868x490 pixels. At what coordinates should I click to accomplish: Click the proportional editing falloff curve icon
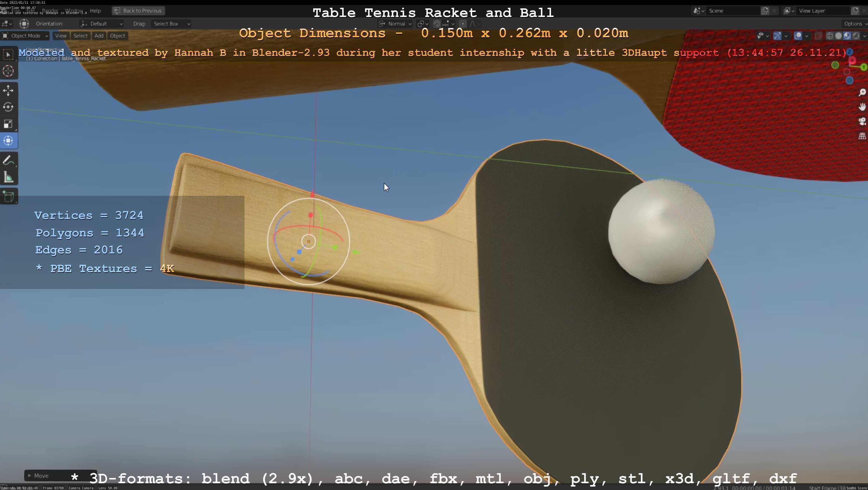475,23
